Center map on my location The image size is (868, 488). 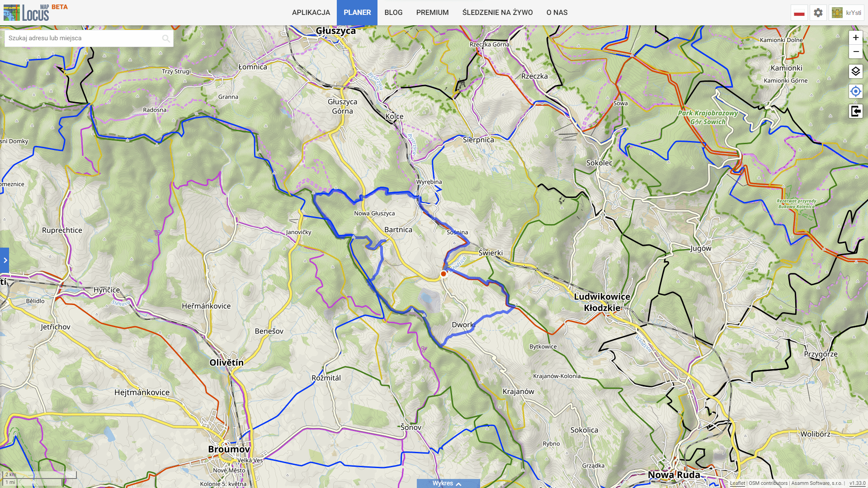(x=855, y=91)
